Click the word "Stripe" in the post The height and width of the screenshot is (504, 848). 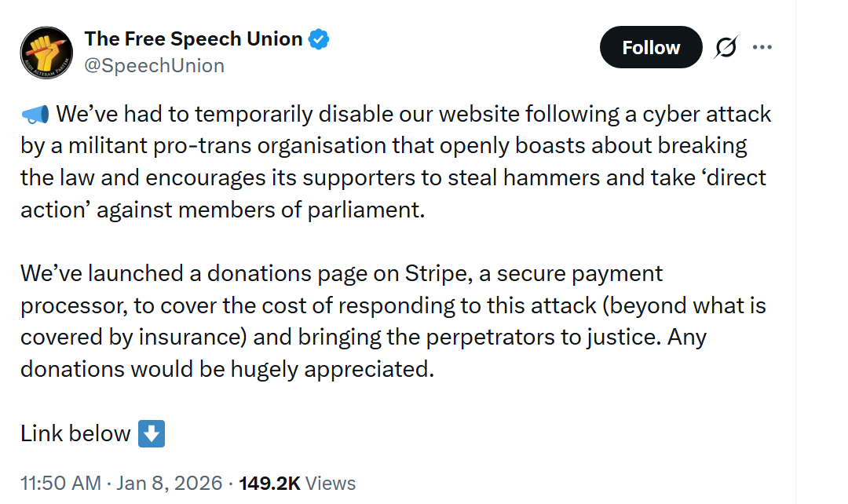click(x=436, y=273)
